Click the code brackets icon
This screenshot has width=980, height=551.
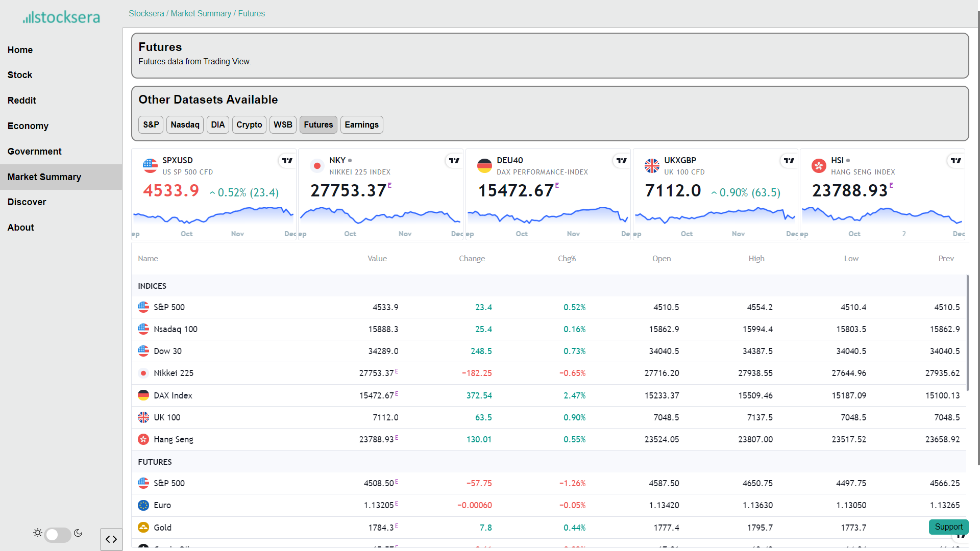pos(111,539)
